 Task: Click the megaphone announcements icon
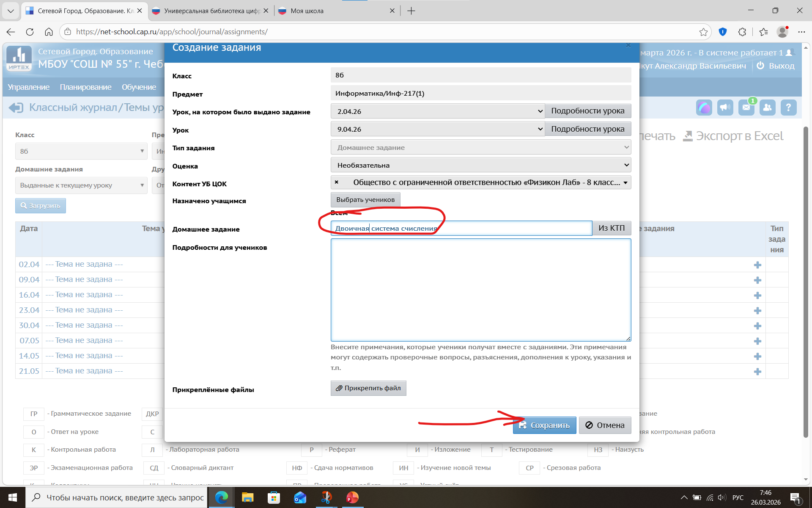click(x=725, y=108)
